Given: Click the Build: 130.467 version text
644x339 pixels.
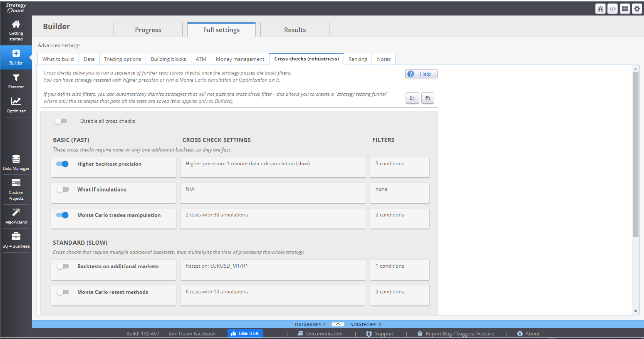Looking at the screenshot, I should pos(143,334).
